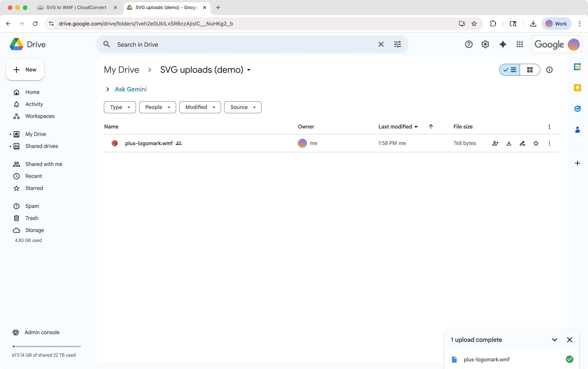588x369 pixels.
Task: Download plus-logomark.wmf from its row
Action: (509, 143)
